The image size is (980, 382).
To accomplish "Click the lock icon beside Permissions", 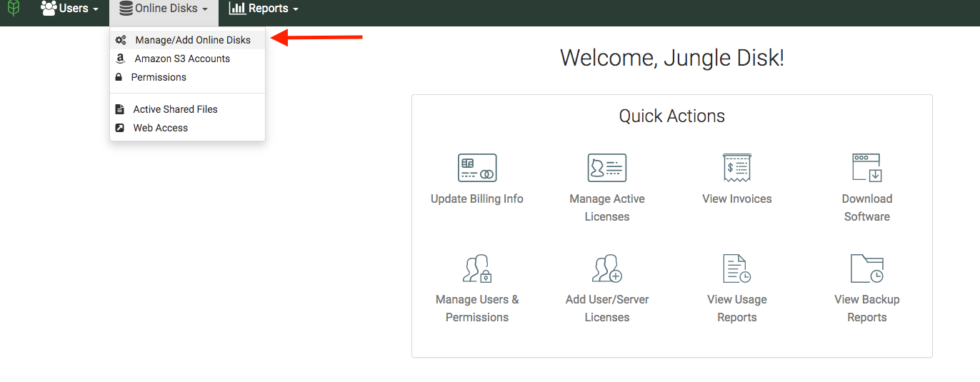I will coord(119,77).
